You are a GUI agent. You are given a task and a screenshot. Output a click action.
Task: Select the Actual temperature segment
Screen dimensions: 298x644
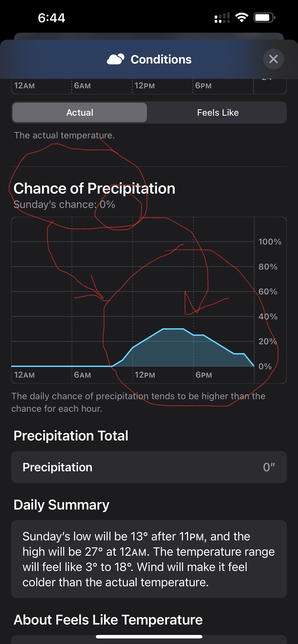[80, 112]
